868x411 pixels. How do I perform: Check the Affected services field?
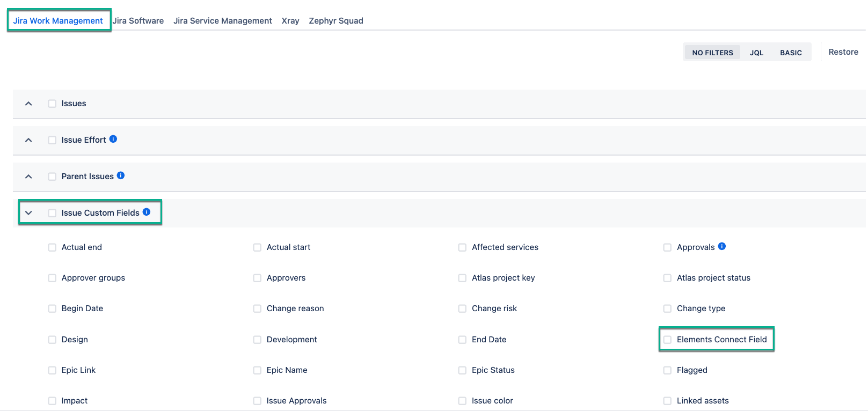tap(462, 247)
